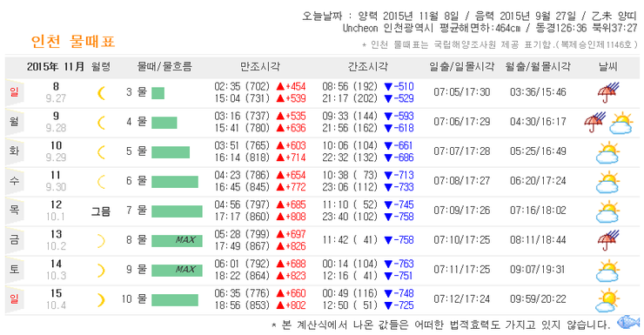Click the green tide bar for 4 물
This screenshot has width=644, height=335.
[164, 123]
